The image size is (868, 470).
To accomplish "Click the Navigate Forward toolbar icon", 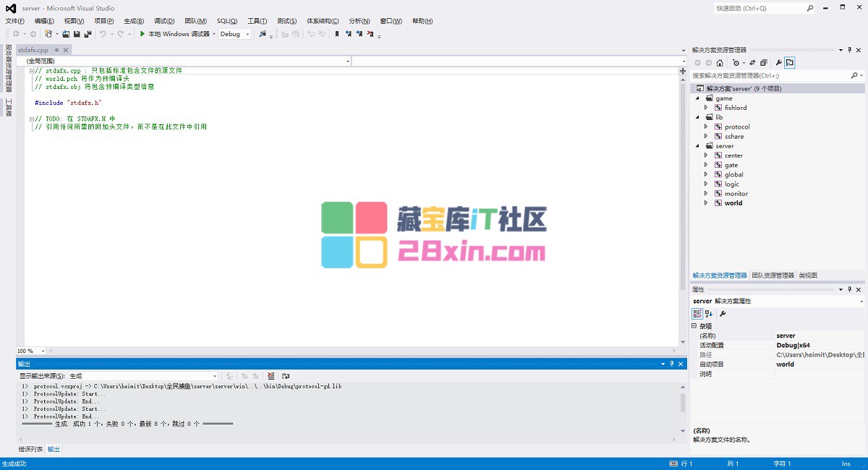I will pyautogui.click(x=33, y=34).
